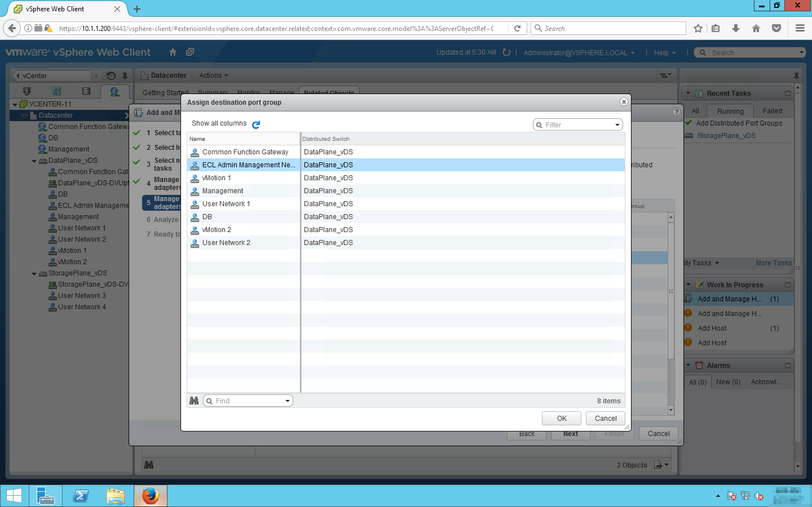The width and height of the screenshot is (812, 507).
Task: Click Cancel in port group dialog
Action: click(x=605, y=418)
